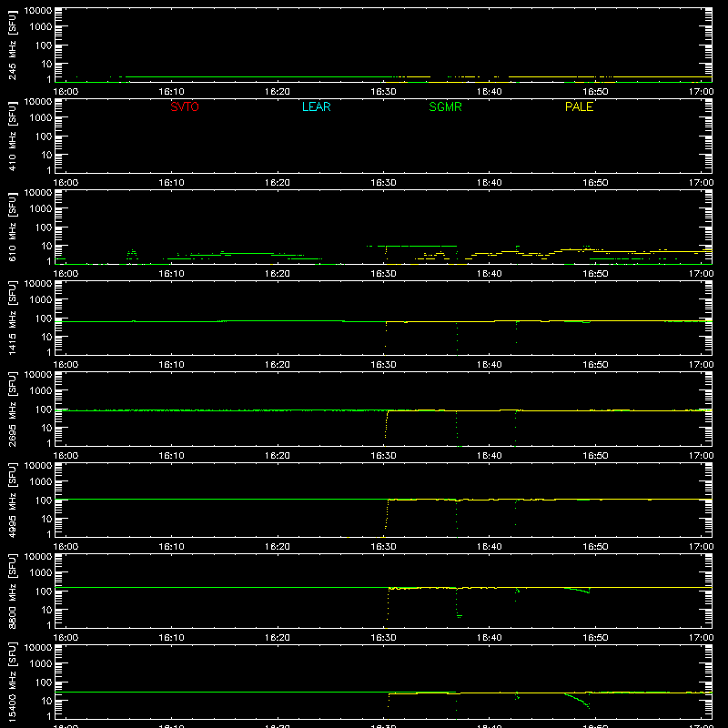Click 1000 y-axis label of 4995 MHz panel

41,481
